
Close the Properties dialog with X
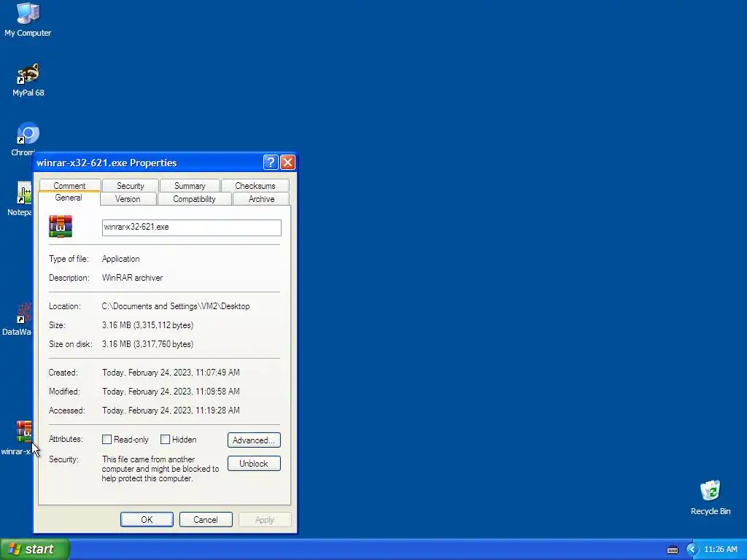287,163
